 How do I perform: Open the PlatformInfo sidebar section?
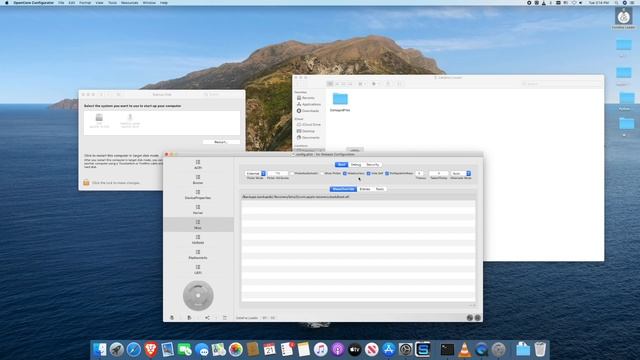click(198, 255)
